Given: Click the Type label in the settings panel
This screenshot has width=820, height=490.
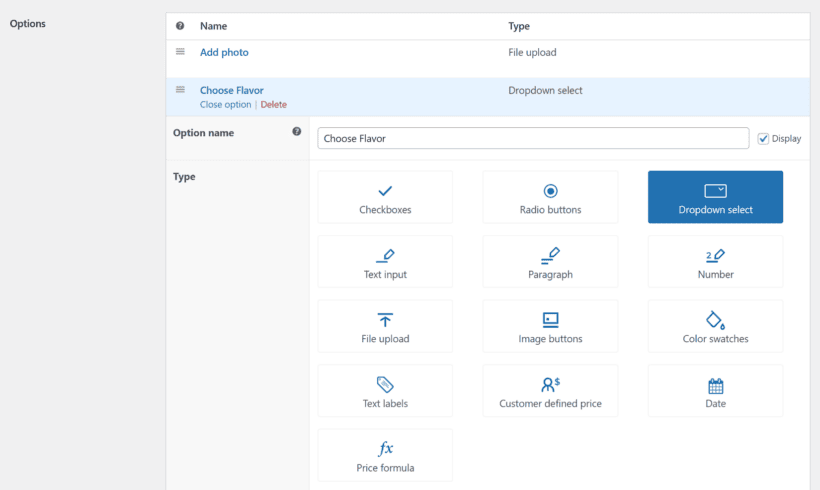Looking at the screenshot, I should pos(184,177).
